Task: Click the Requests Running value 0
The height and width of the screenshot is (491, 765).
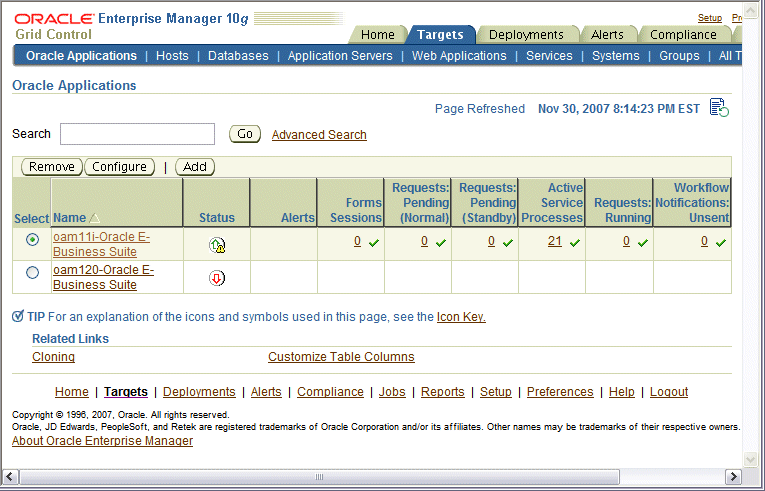Action: pyautogui.click(x=626, y=241)
